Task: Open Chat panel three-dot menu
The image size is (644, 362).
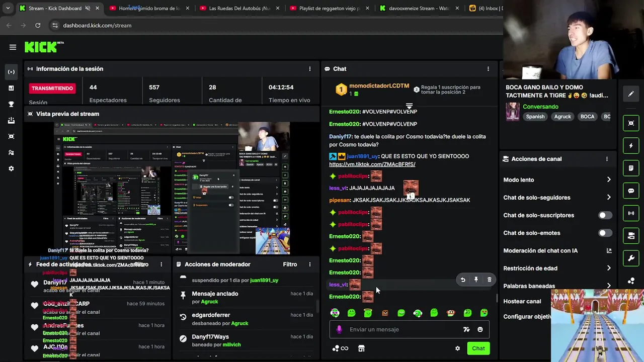Action: point(488,69)
